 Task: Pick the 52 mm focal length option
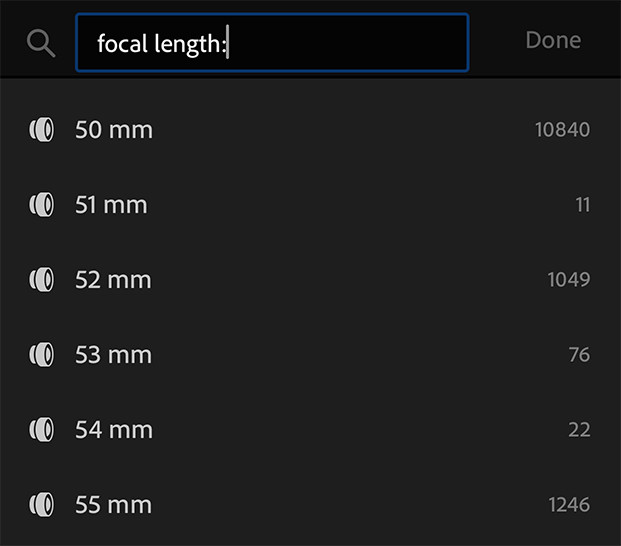[x=310, y=280]
